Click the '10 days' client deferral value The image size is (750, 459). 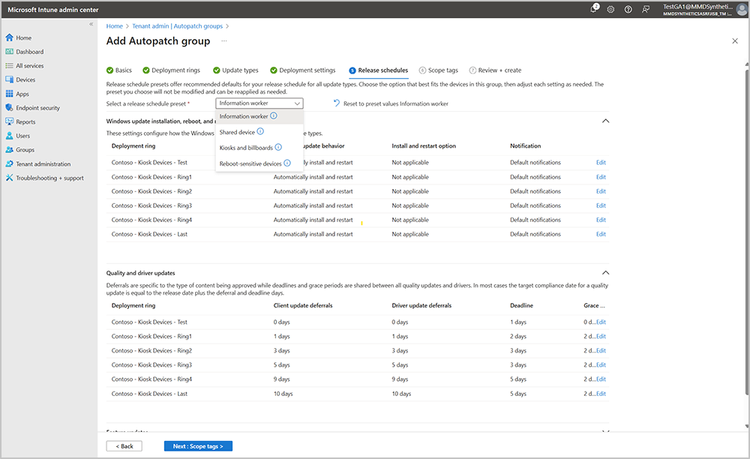tap(283, 394)
